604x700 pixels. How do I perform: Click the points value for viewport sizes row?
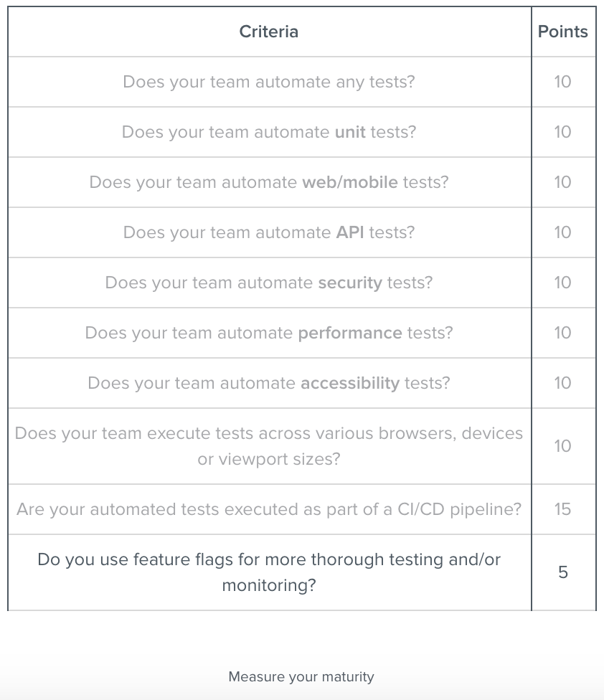[563, 446]
